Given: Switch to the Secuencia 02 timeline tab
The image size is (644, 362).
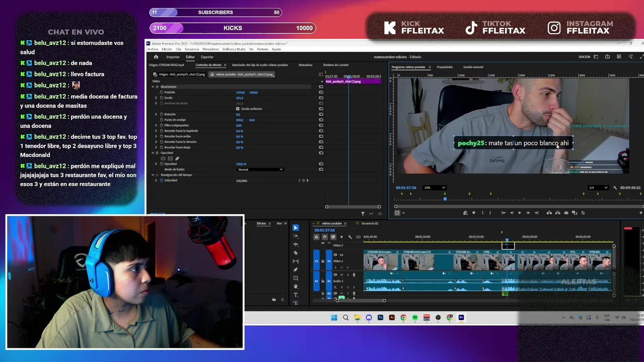Looking at the screenshot, I should point(369,223).
